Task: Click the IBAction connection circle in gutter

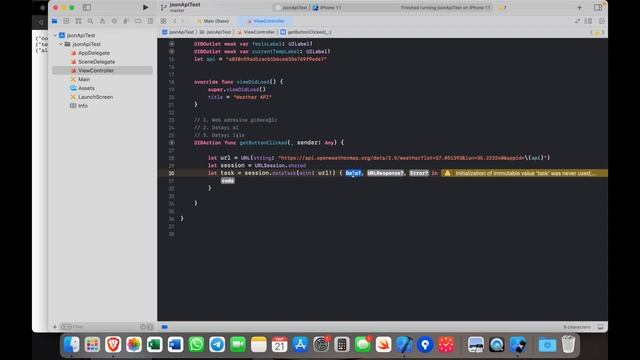Action: point(172,142)
